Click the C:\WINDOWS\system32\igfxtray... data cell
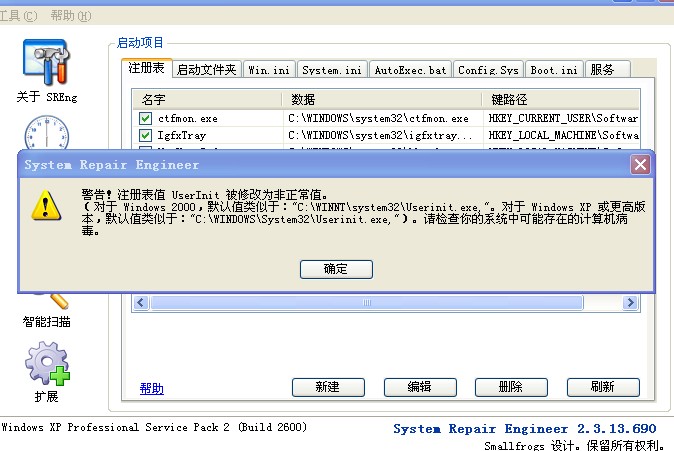Viewport: 674px width, 451px height. [380, 136]
